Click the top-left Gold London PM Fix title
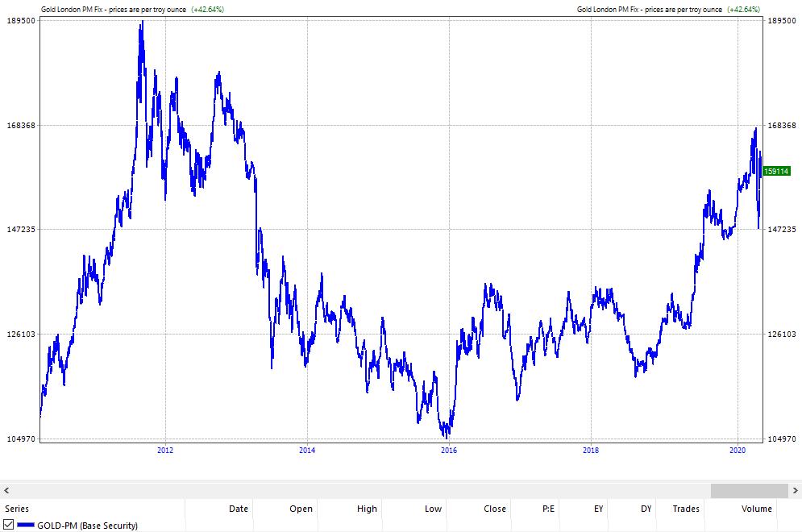The width and height of the screenshot is (802, 532). [x=113, y=9]
